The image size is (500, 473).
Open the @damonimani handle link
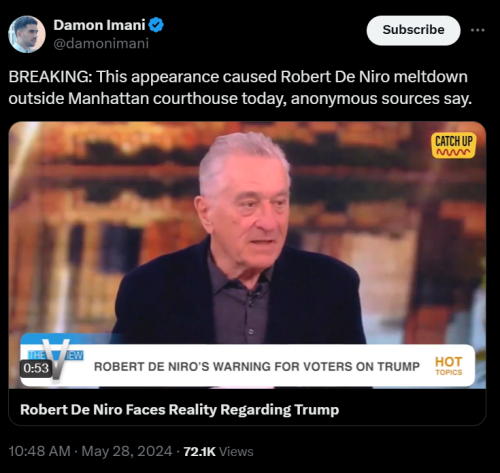click(x=101, y=44)
